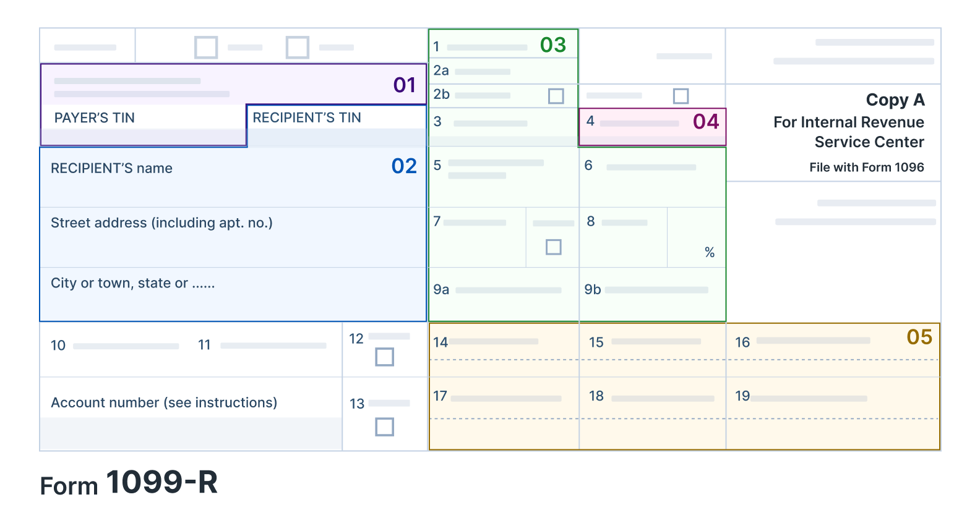
Task: Click box 14 in the yellow section
Action: (504, 349)
